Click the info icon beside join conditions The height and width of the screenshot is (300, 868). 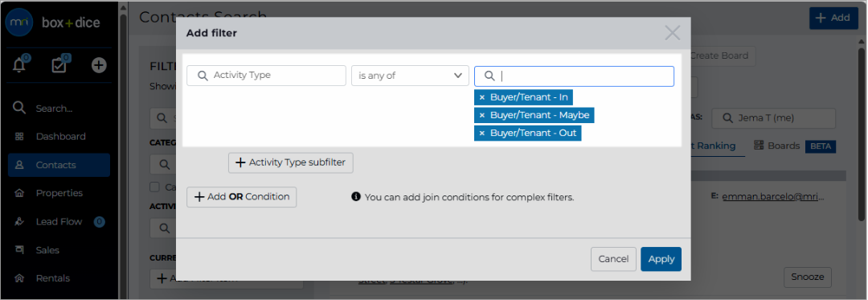357,196
